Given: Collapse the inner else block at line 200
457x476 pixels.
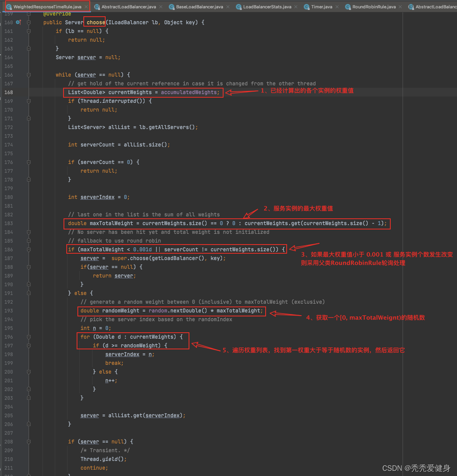Looking at the screenshot, I should 29,372.
